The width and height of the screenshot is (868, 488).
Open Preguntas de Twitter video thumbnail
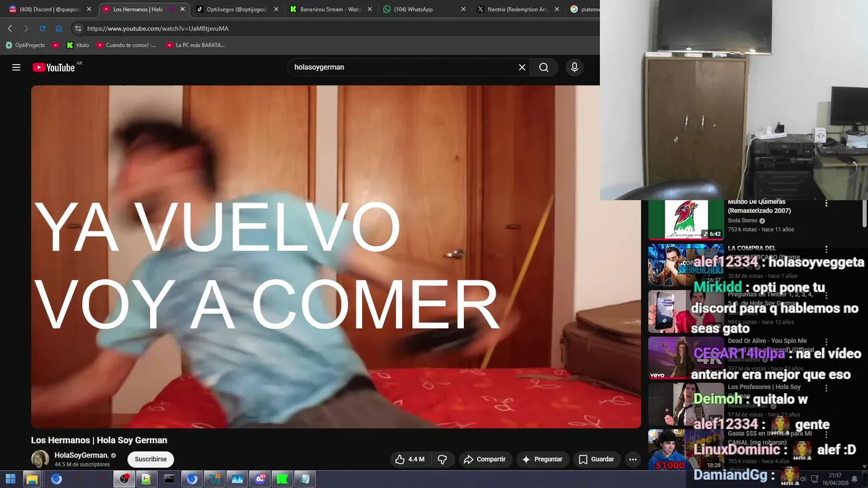[686, 311]
